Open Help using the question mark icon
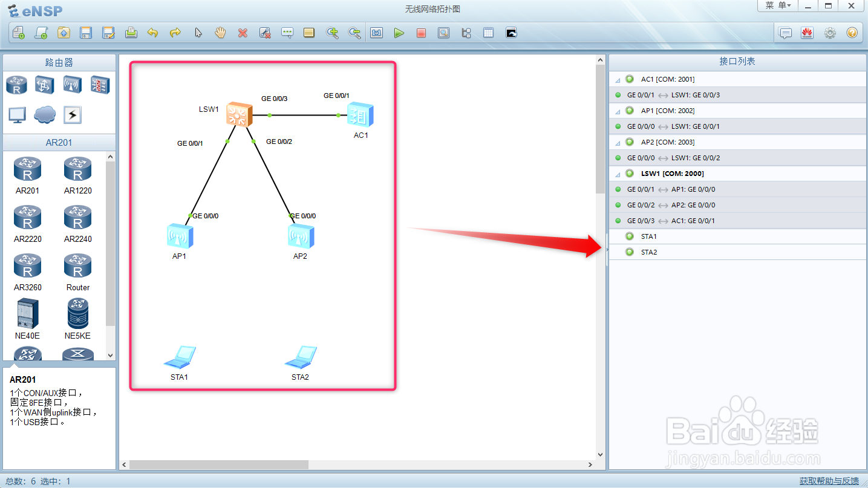This screenshot has width=868, height=488. [x=852, y=33]
